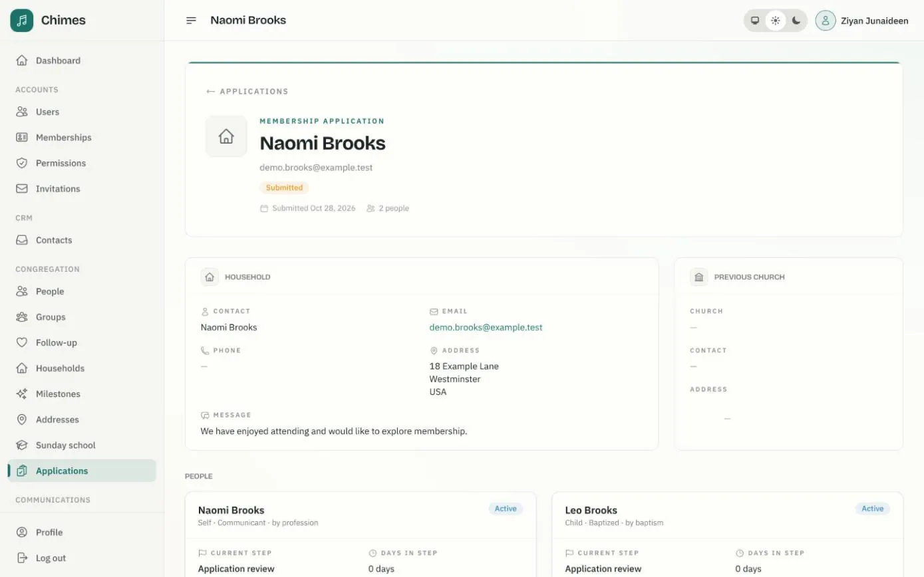Click the Leo Brooks person card name

[591, 510]
